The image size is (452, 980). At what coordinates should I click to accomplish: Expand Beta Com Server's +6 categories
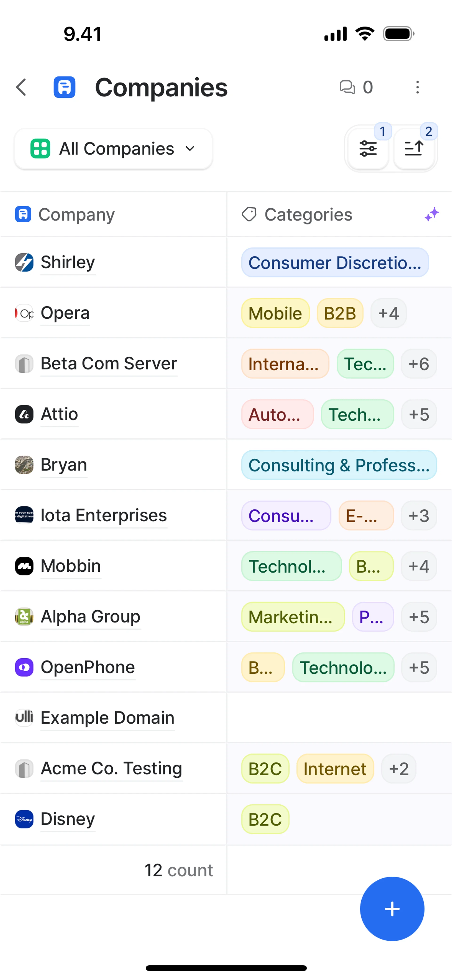tap(419, 364)
